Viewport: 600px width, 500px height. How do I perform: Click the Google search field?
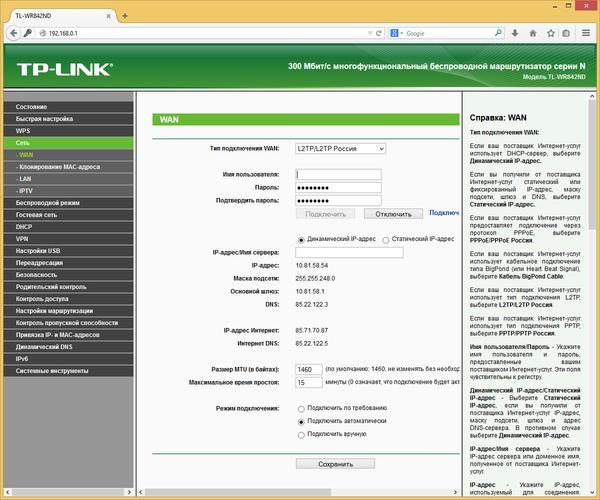[448, 33]
